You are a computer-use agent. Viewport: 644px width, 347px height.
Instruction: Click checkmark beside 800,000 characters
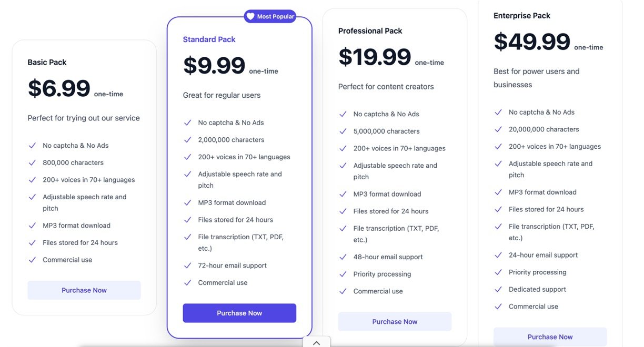point(32,162)
